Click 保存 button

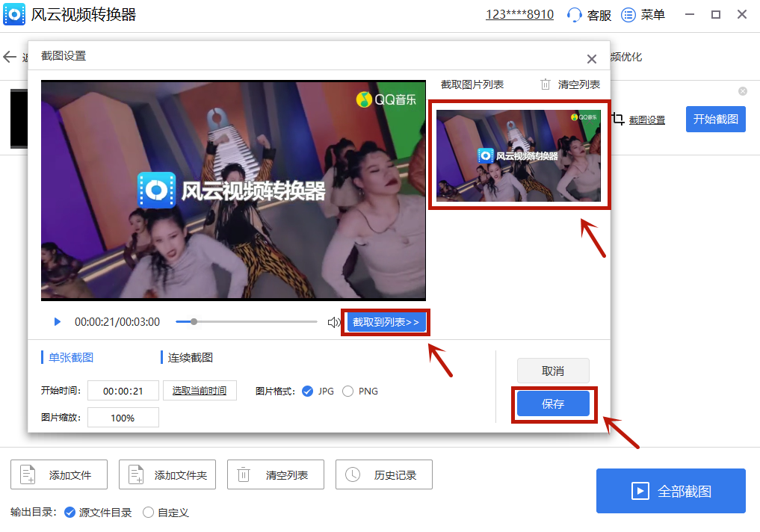553,403
